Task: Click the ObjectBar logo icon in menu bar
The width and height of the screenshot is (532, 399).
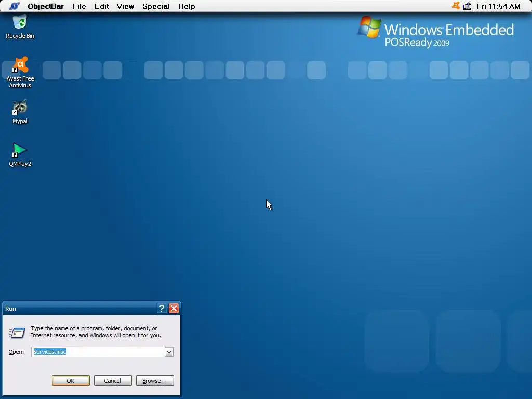Action: [x=15, y=6]
